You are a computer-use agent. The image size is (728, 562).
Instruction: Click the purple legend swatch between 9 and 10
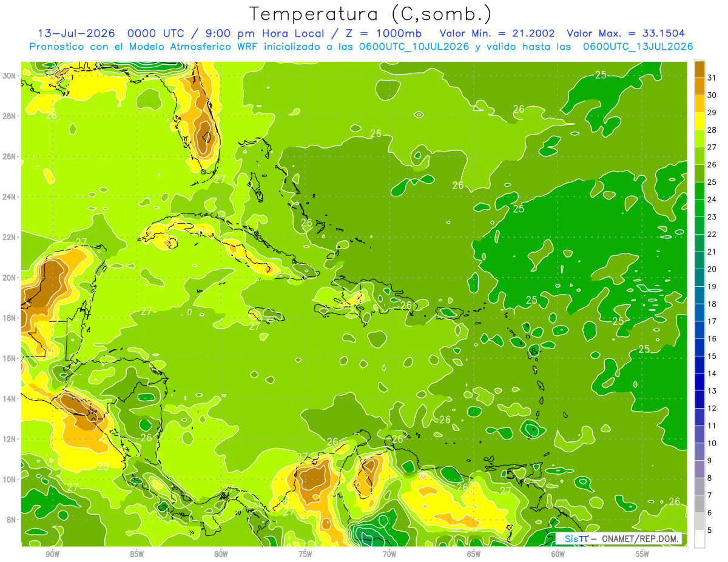coord(699,452)
